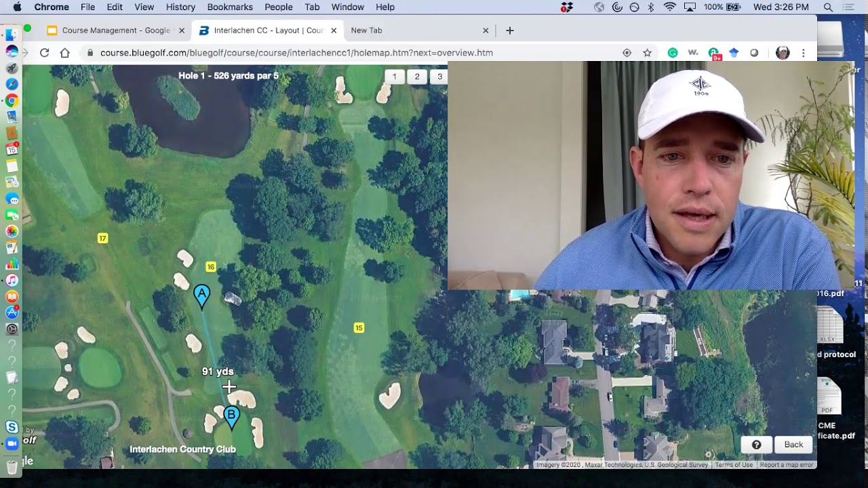Open Notification Center list icon
Image resolution: width=868 pixels, height=488 pixels.
849,7
